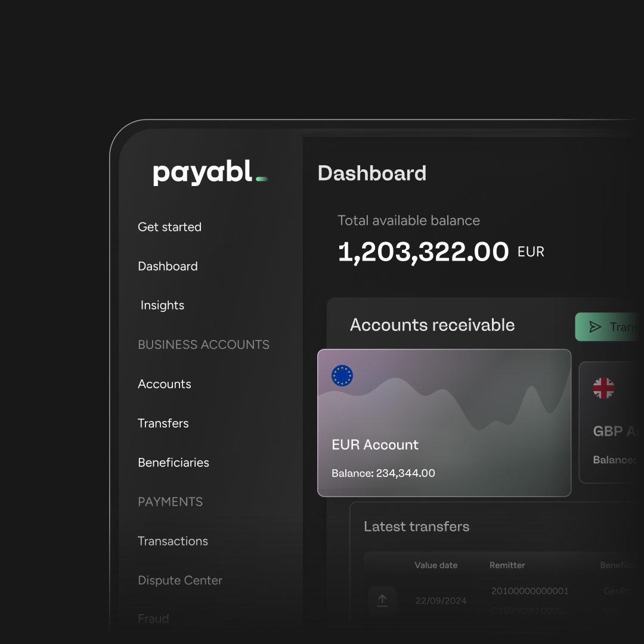Open the Insights page
Viewport: 644px width, 644px height.
(162, 305)
